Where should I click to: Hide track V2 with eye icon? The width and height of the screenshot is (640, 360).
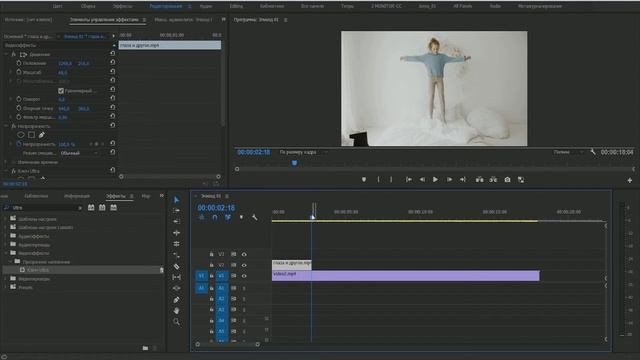coord(244,265)
